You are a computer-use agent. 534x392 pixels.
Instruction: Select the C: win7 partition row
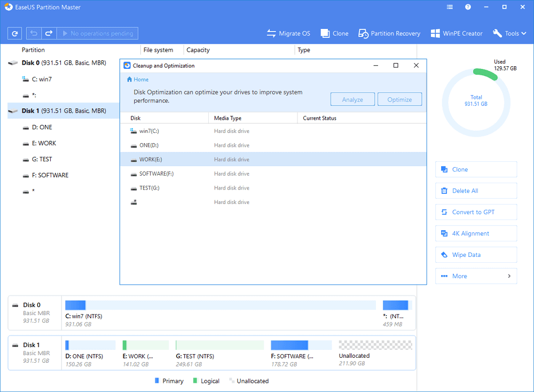[64, 79]
